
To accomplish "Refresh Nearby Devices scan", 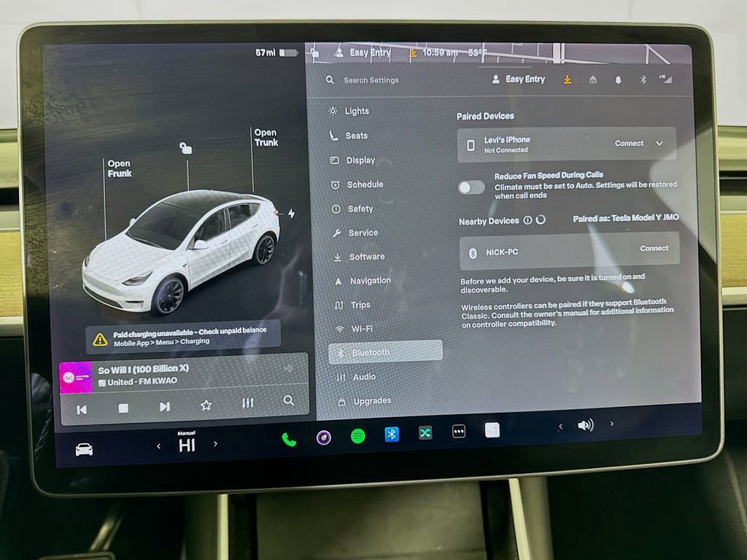I will 541,220.
